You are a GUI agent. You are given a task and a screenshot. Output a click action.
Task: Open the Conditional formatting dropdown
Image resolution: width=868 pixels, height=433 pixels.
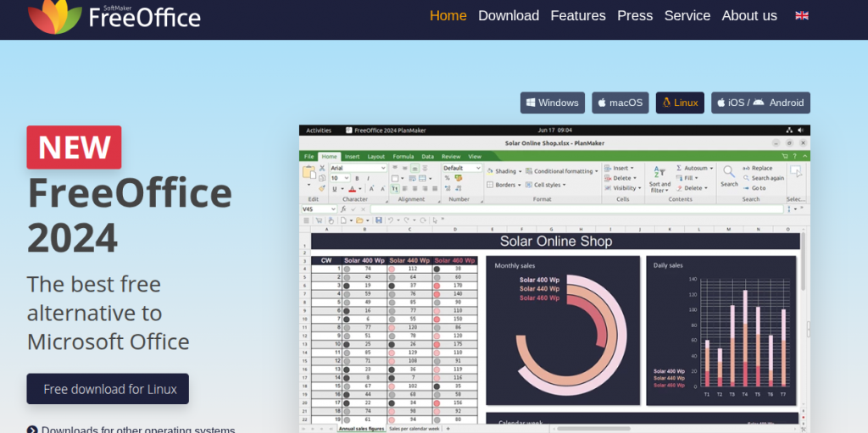click(x=562, y=172)
